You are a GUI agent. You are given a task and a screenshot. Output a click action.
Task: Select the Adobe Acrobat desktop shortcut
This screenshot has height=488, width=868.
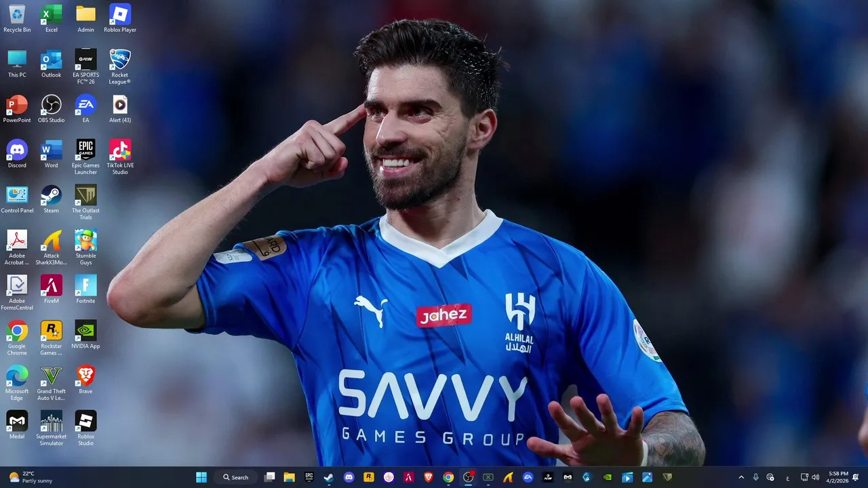tap(17, 247)
